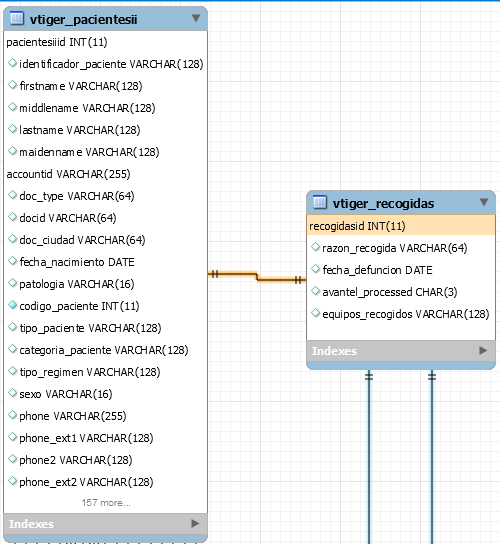Select the recogidasid INT(11) row

point(401,226)
